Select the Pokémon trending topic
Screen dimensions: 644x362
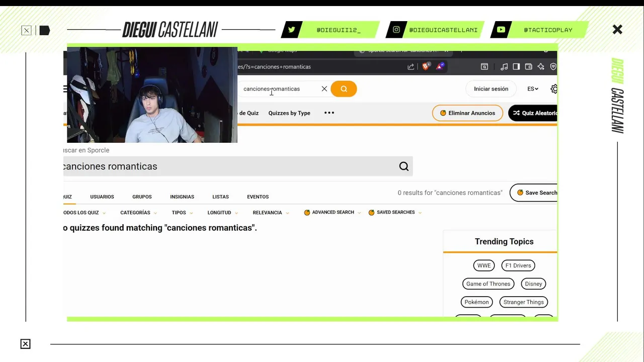(x=476, y=302)
